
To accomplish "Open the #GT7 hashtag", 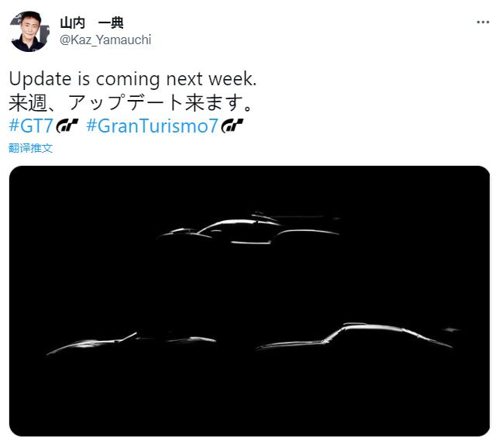I will pos(30,126).
